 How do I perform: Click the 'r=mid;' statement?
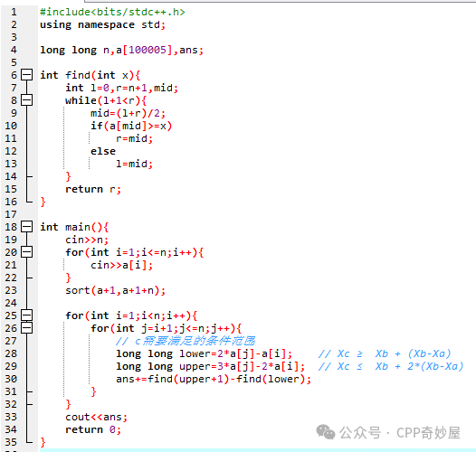click(135, 138)
